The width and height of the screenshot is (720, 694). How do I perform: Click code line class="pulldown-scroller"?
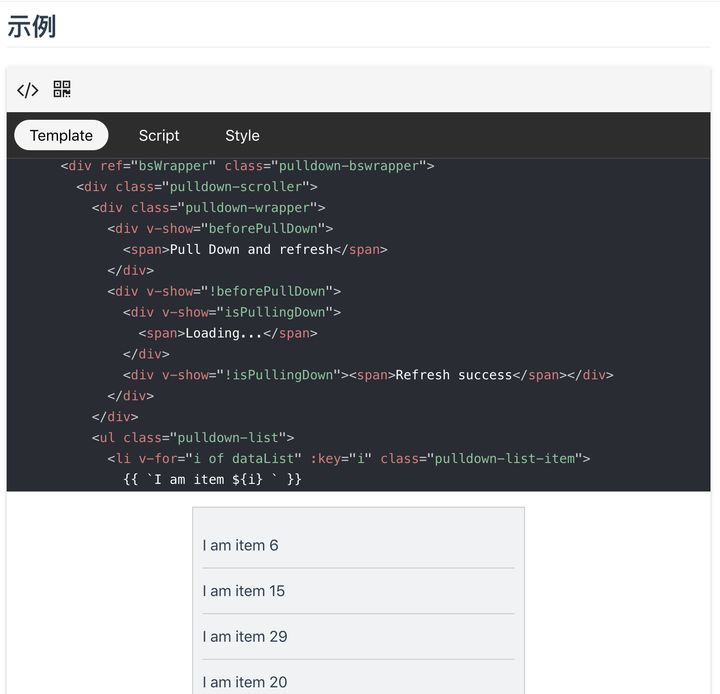tap(197, 186)
